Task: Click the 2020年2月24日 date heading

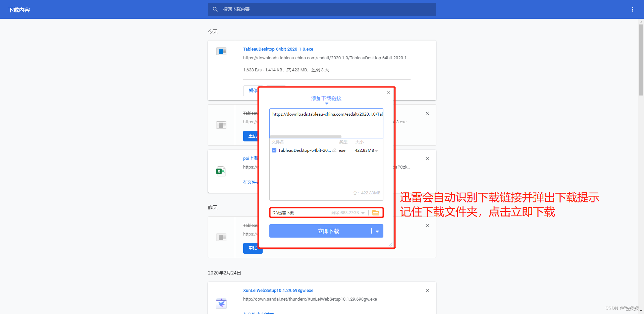Action: click(x=224, y=273)
